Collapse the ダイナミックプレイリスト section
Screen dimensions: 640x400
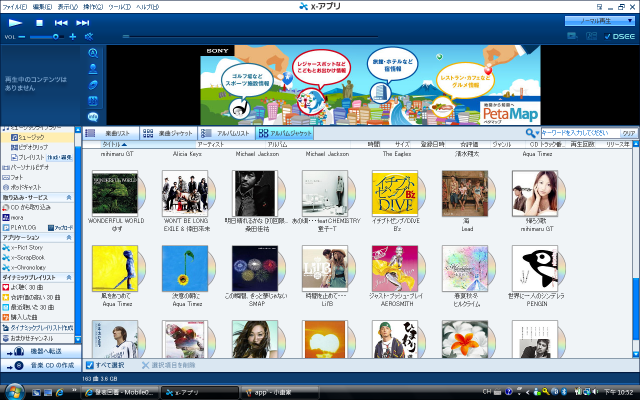69,278
